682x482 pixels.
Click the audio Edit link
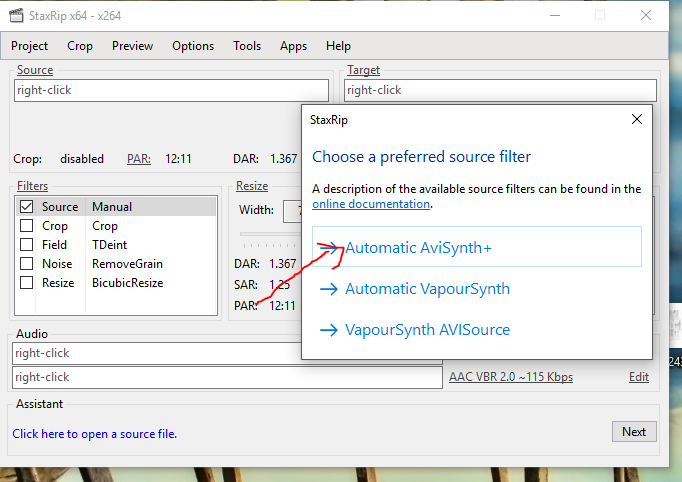639,377
